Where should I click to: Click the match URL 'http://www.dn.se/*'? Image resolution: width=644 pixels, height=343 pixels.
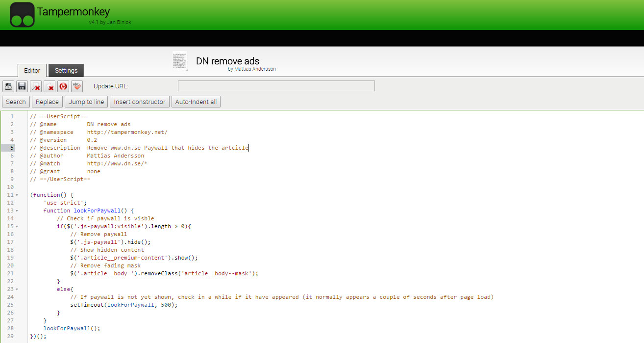[117, 163]
